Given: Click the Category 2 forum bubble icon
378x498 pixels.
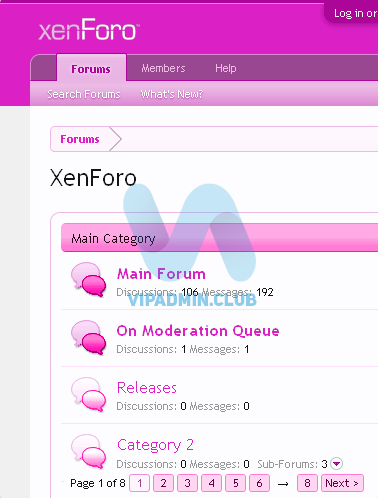Looking at the screenshot, I should tap(88, 451).
